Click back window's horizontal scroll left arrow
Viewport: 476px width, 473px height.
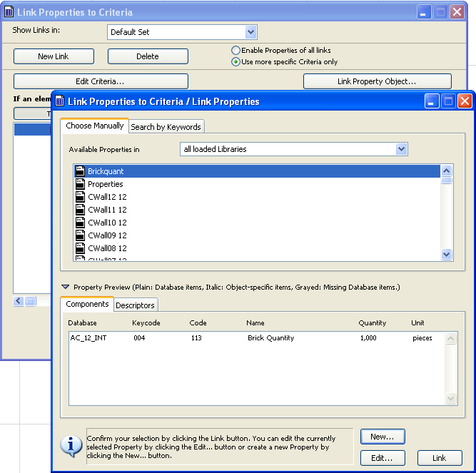19,301
